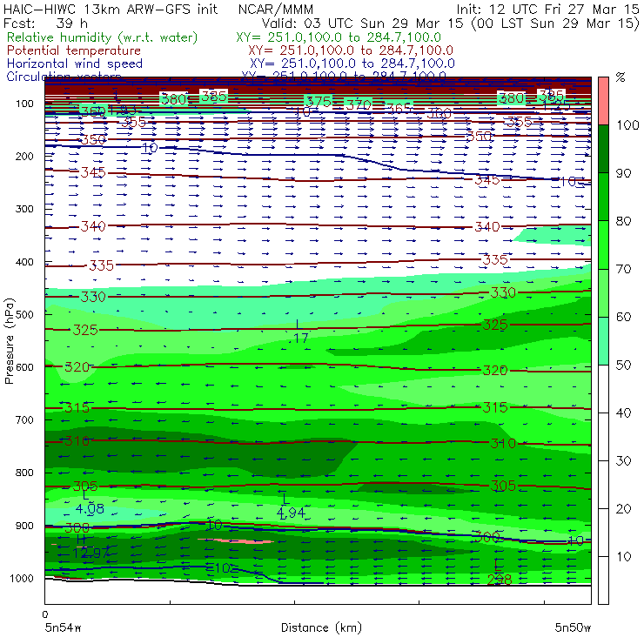
Task: Select the 70–80% bright green colorbar segment
Action: pos(603,245)
